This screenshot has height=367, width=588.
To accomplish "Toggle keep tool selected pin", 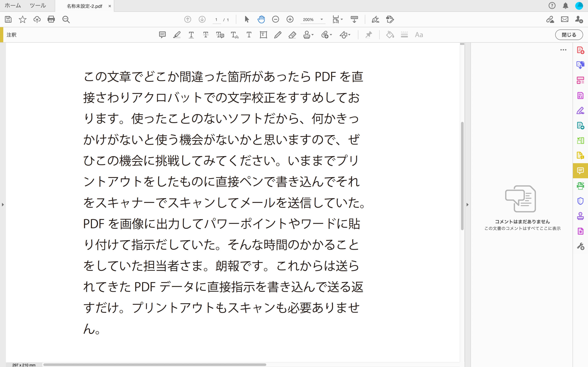I will pos(368,35).
